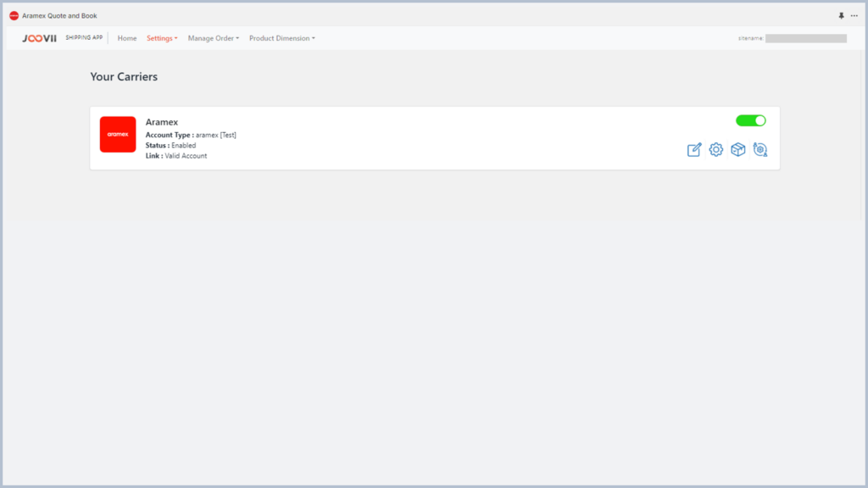Open the three-dots more options menu
This screenshot has height=488, width=868.
854,15
